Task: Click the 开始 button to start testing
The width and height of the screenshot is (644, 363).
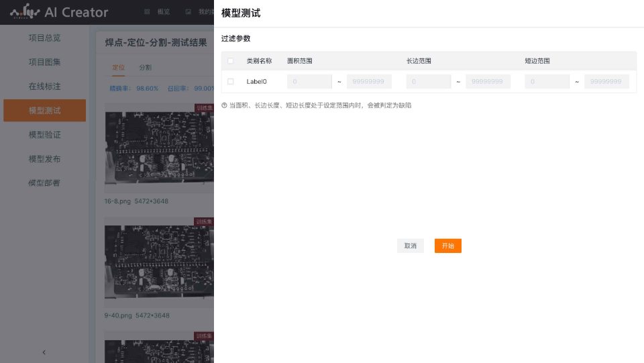Action: point(447,246)
